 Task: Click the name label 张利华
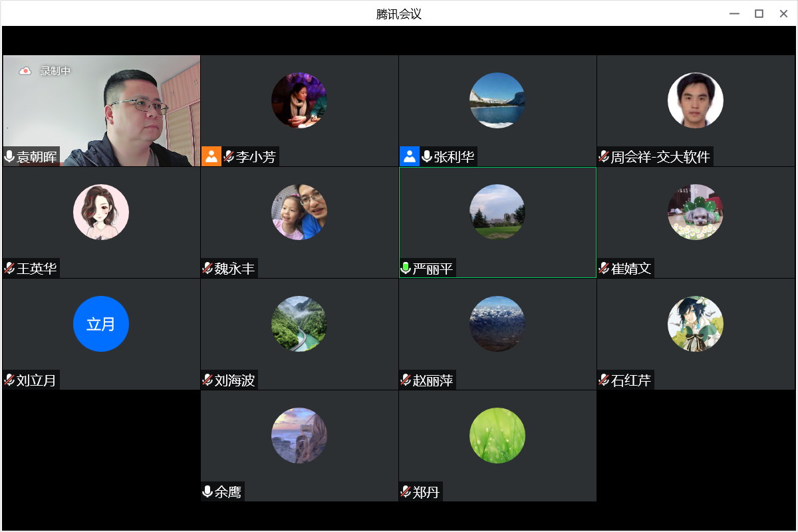click(x=454, y=157)
